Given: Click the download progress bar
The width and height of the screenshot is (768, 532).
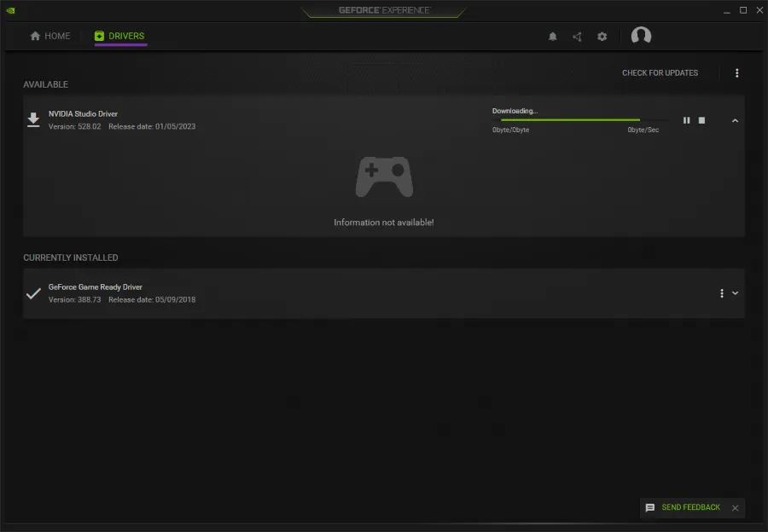Looking at the screenshot, I should pyautogui.click(x=580, y=120).
